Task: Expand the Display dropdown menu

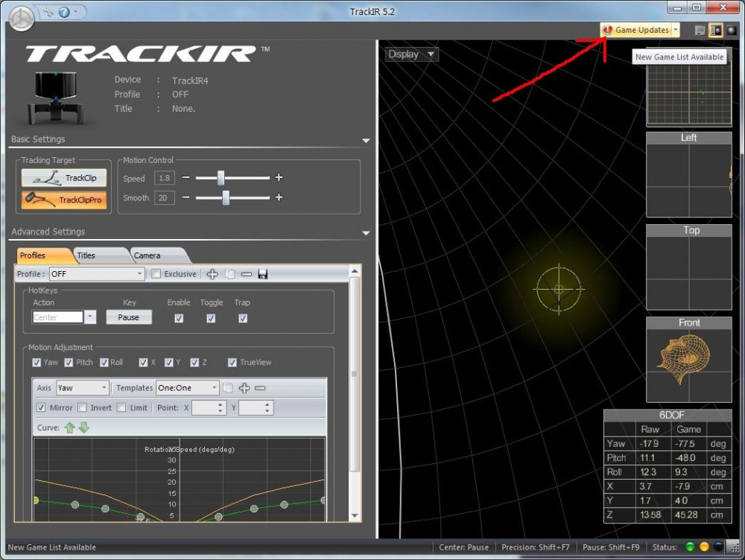Action: click(x=411, y=54)
